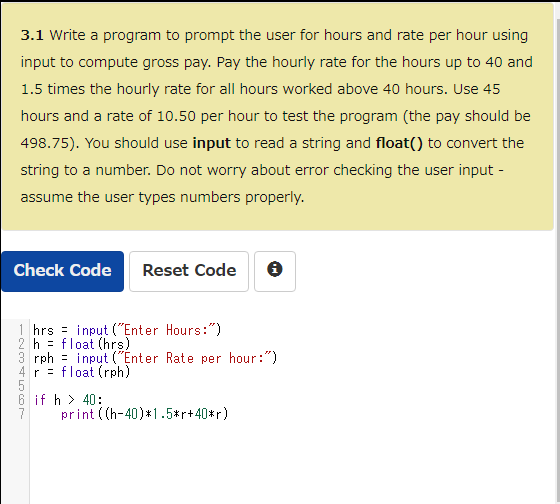Open the info circle icon button
Viewport: 560px width, 504px height.
point(275,271)
